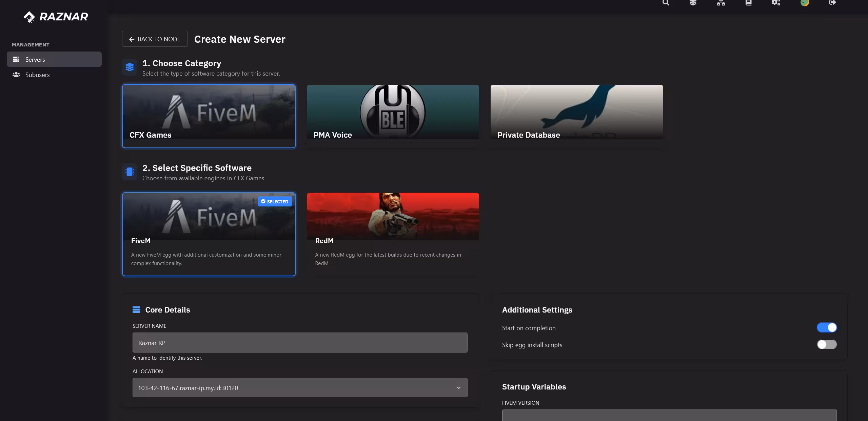Open Servers in the sidebar
The height and width of the screenshot is (421, 868).
(54, 59)
